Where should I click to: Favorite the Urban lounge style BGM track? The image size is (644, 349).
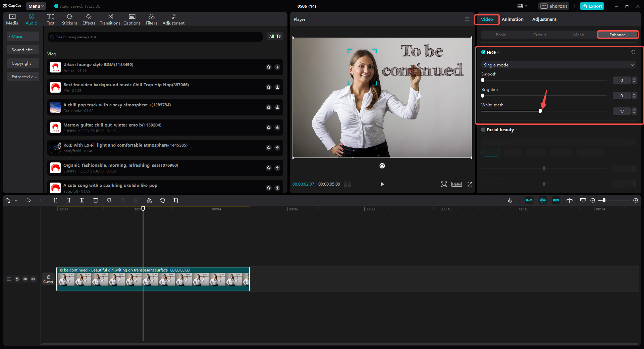tap(269, 67)
